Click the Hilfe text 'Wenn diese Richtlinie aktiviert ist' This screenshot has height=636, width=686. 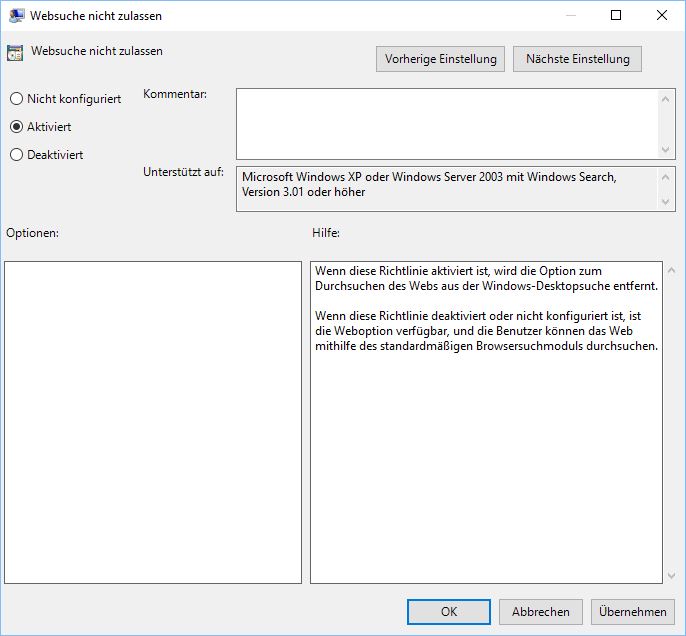click(x=401, y=271)
